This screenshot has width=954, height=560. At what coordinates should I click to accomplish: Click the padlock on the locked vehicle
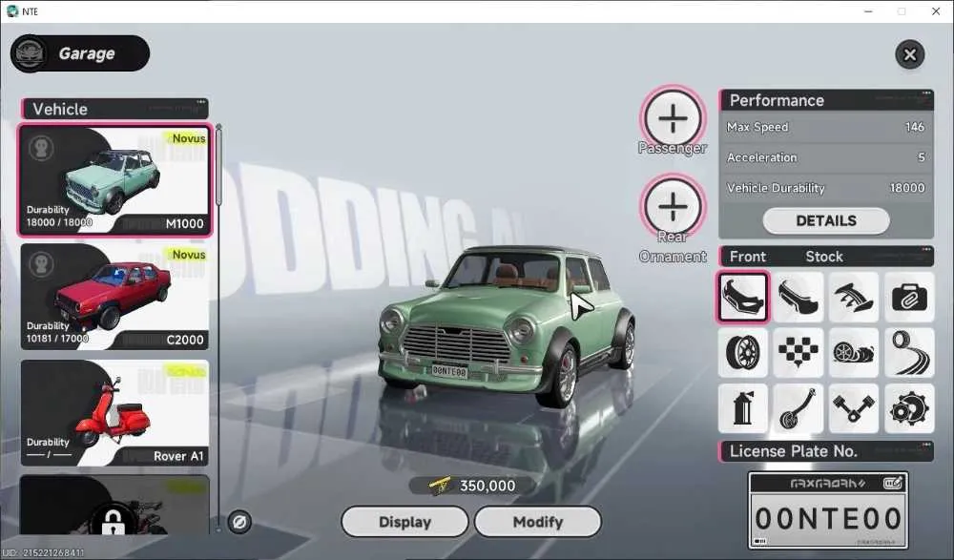pos(114,521)
